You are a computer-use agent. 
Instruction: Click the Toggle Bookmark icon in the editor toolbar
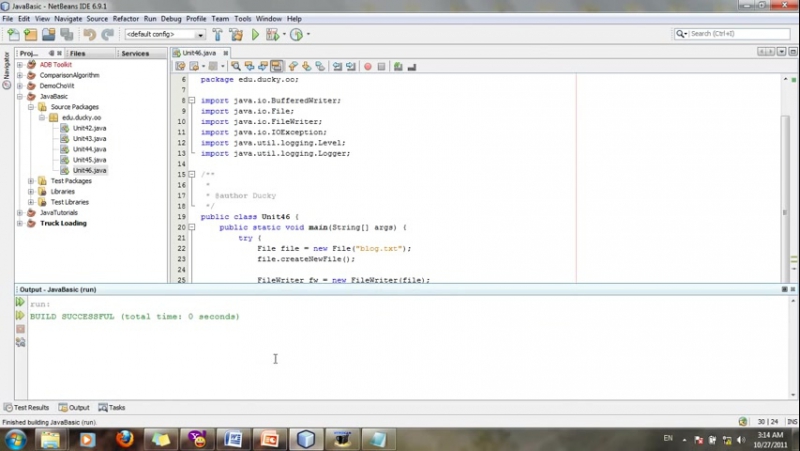(x=320, y=66)
